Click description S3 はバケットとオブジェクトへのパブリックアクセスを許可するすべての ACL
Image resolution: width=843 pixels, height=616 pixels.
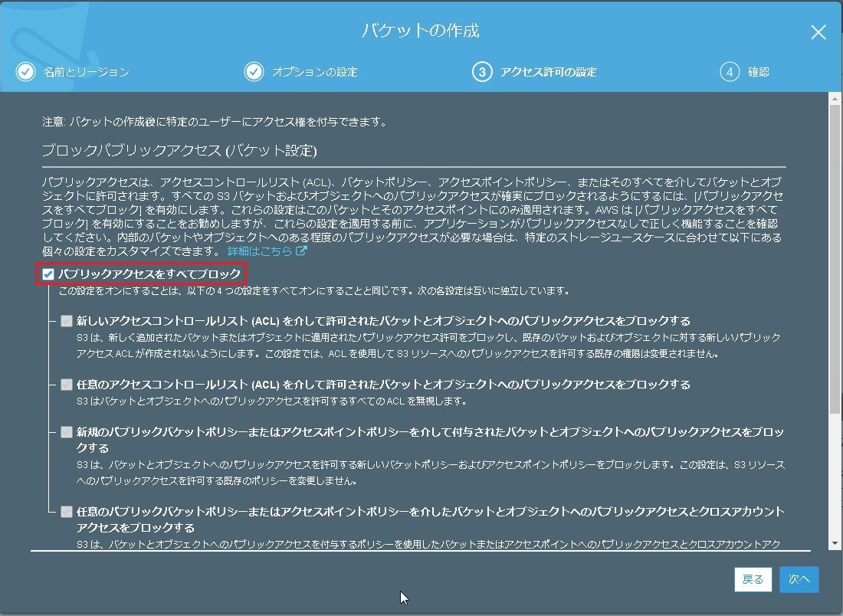[271, 401]
